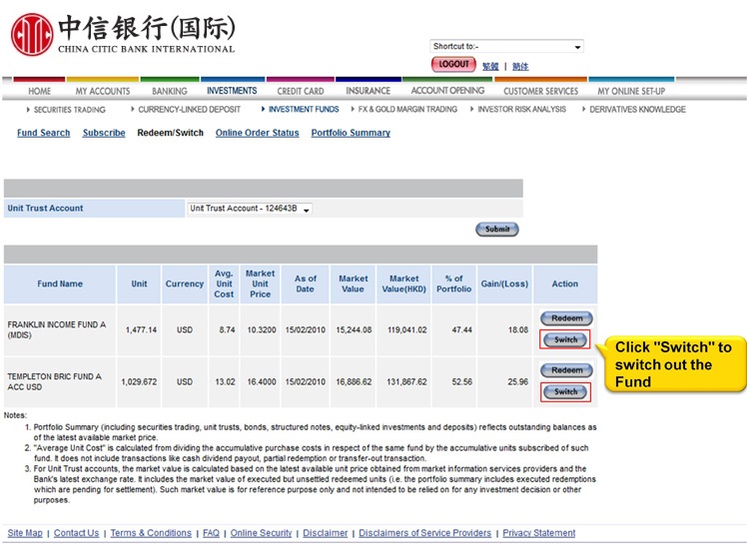Click TEMPLETON BRIC FUND A ACC USD name
The image size is (747, 560).
[x=54, y=382]
